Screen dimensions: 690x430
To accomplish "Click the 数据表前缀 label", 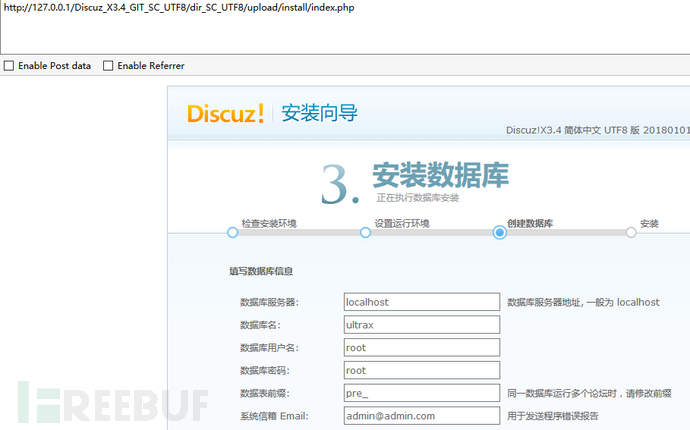I will click(x=265, y=393).
